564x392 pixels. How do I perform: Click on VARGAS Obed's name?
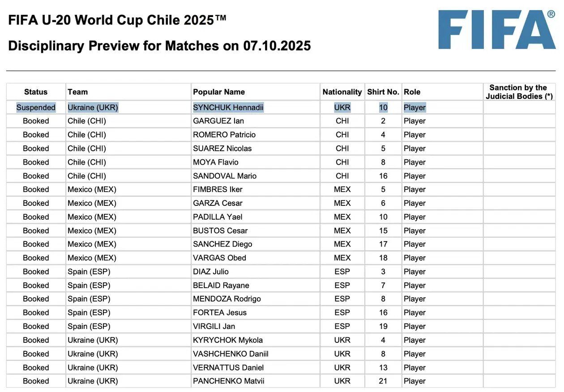[219, 258]
